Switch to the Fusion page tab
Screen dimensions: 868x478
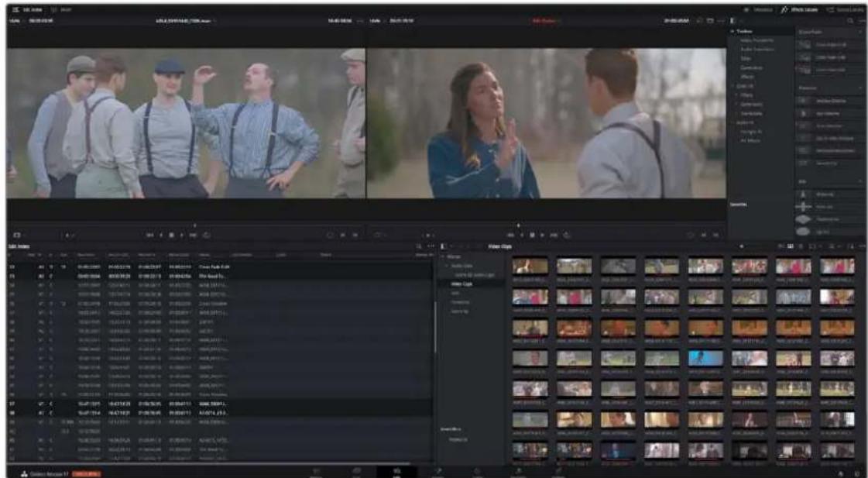click(x=437, y=472)
